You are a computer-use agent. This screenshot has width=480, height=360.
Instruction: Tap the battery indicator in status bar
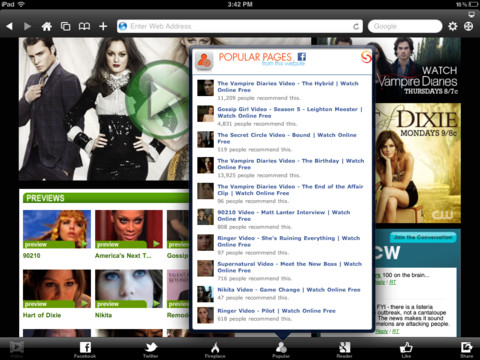click(473, 4)
